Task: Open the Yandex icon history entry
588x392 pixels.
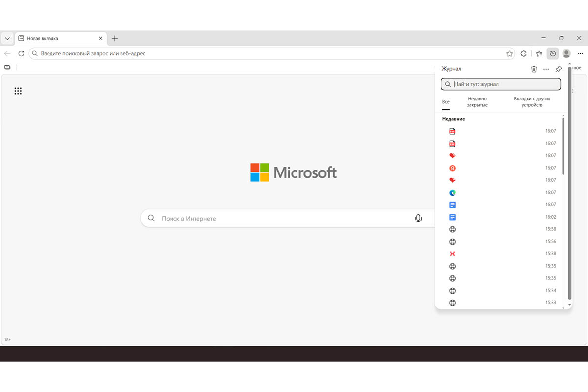Action: tap(500, 168)
